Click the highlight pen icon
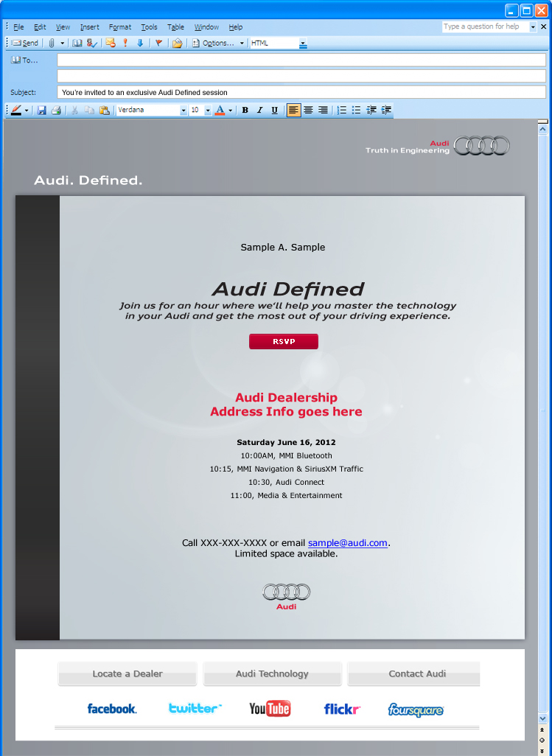Image resolution: width=552 pixels, height=756 pixels. (16, 110)
